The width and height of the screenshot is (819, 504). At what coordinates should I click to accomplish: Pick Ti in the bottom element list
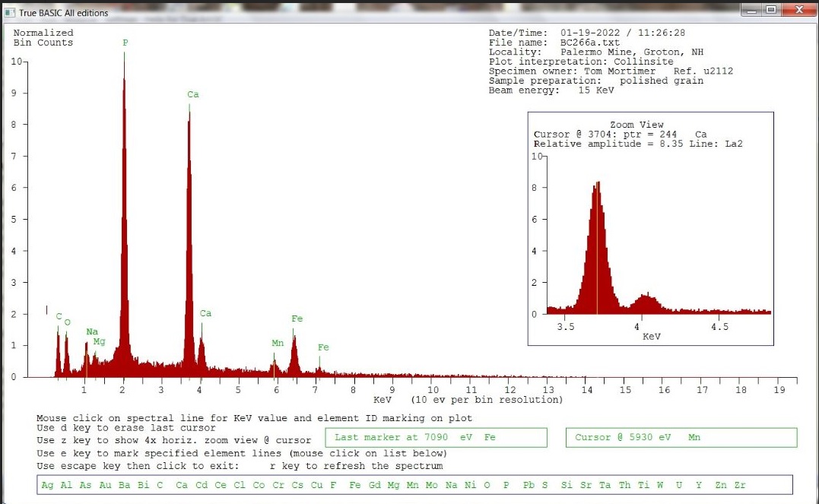coord(643,485)
